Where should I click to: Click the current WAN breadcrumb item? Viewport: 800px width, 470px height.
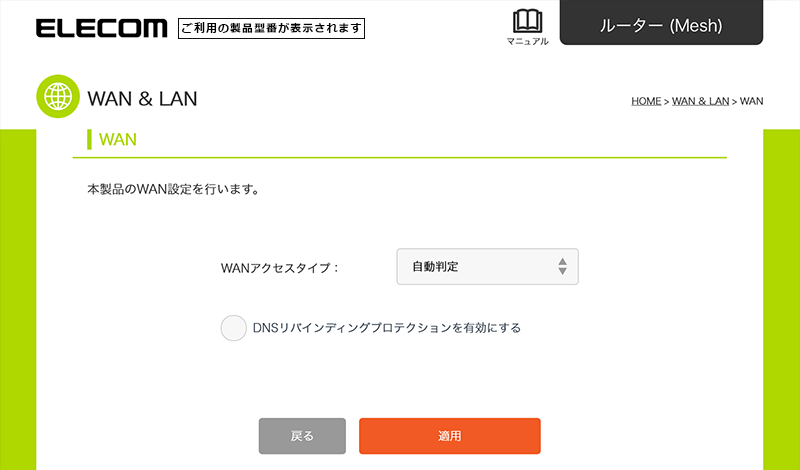(x=752, y=101)
